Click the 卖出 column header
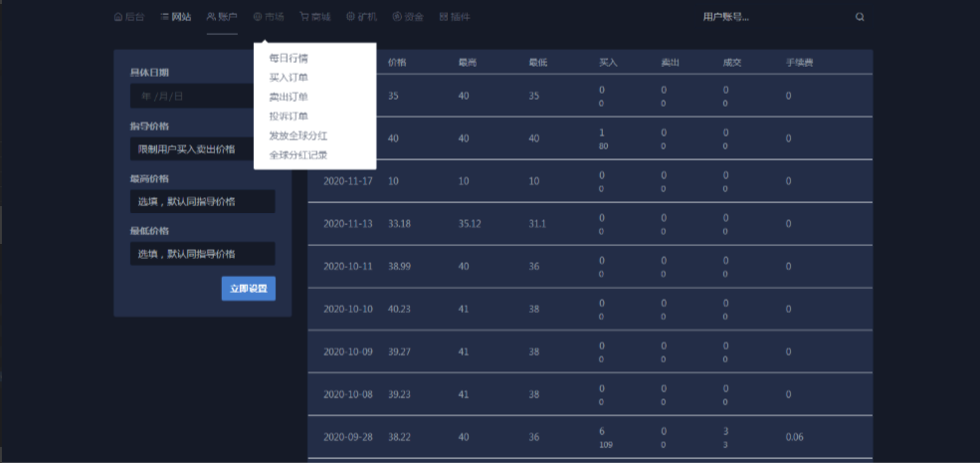The height and width of the screenshot is (463, 980). [x=671, y=63]
